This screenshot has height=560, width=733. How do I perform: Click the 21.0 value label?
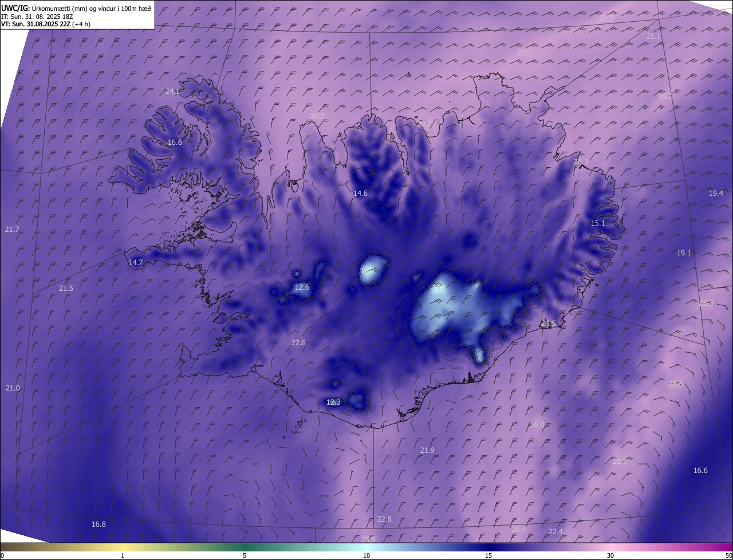coord(13,388)
